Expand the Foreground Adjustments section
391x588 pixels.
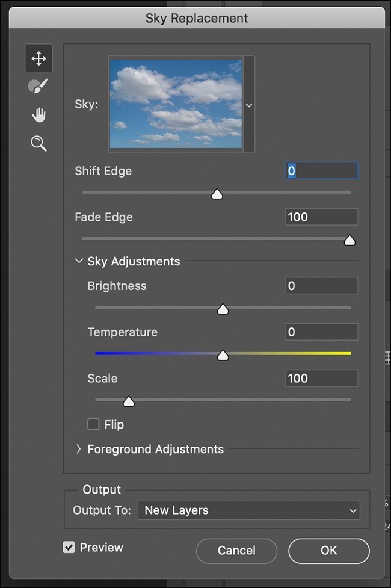[x=79, y=449]
